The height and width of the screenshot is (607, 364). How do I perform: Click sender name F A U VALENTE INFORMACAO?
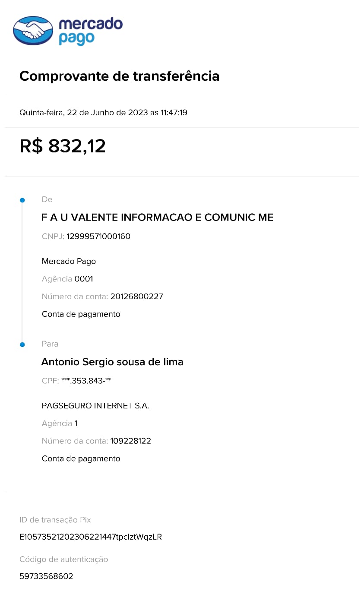157,217
